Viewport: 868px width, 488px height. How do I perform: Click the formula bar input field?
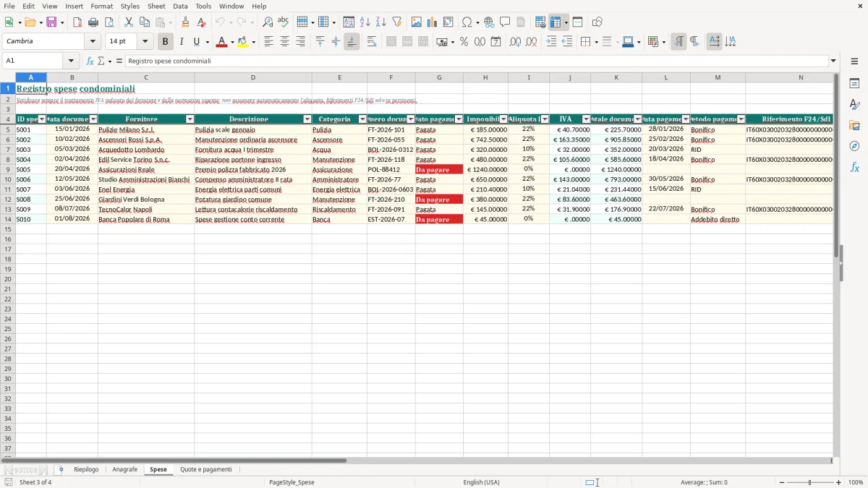coord(477,61)
